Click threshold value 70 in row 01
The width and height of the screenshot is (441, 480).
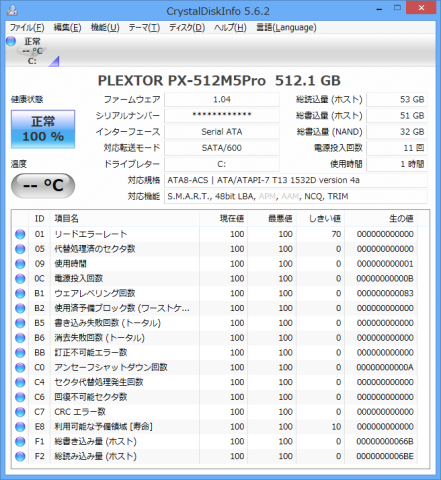[x=336, y=234]
